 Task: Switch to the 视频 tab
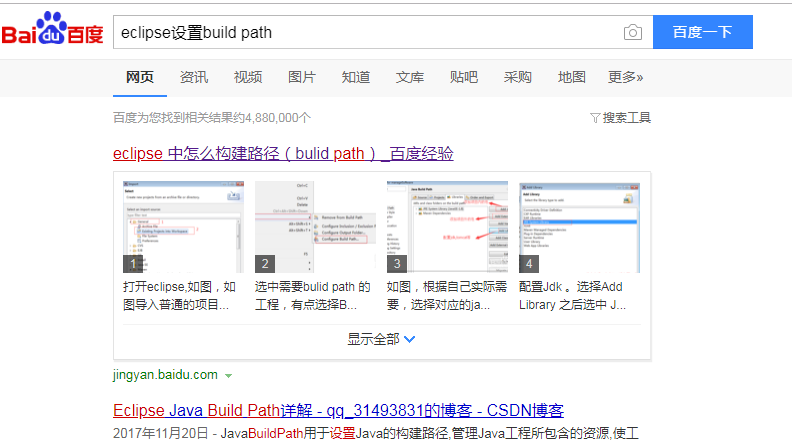[248, 77]
